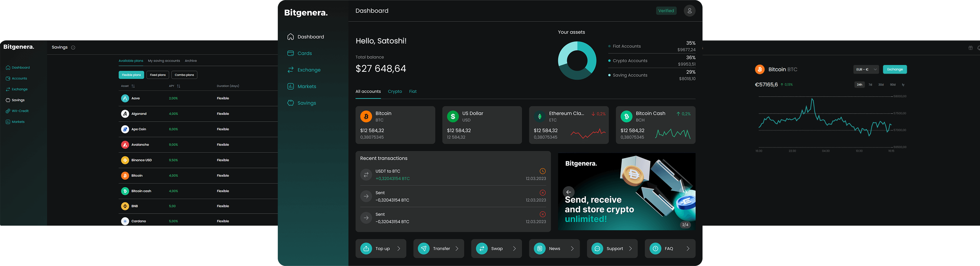Open Cards in the center sidebar
This screenshot has height=266, width=980.
(299, 53)
